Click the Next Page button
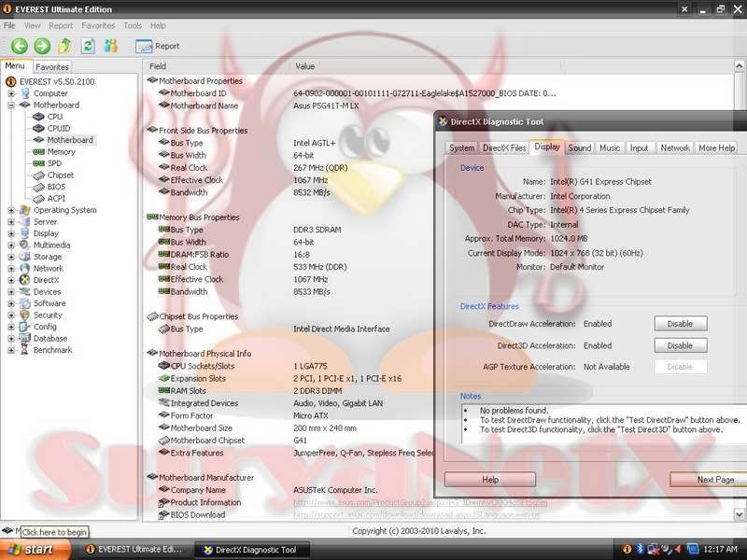The width and height of the screenshot is (747, 560). pyautogui.click(x=709, y=480)
